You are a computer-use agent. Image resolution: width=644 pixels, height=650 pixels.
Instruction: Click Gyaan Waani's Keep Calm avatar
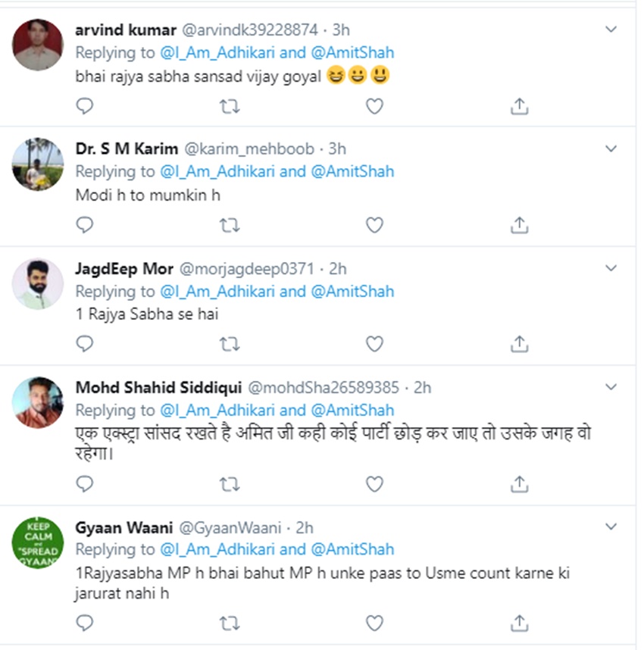pyautogui.click(x=38, y=543)
